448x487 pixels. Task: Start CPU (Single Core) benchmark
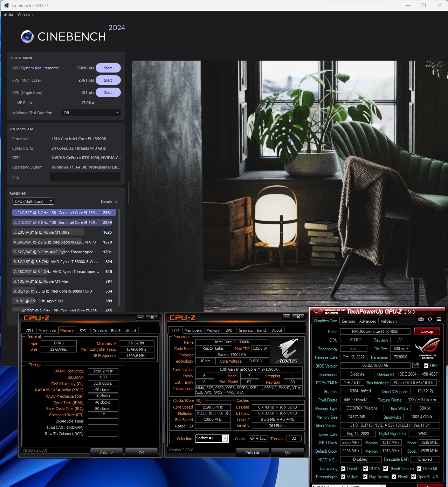(108, 92)
